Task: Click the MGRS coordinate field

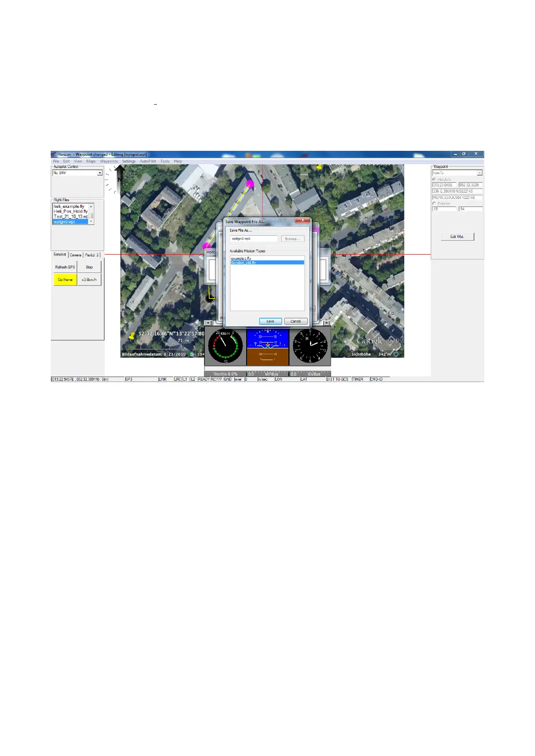Action: pyautogui.click(x=457, y=198)
